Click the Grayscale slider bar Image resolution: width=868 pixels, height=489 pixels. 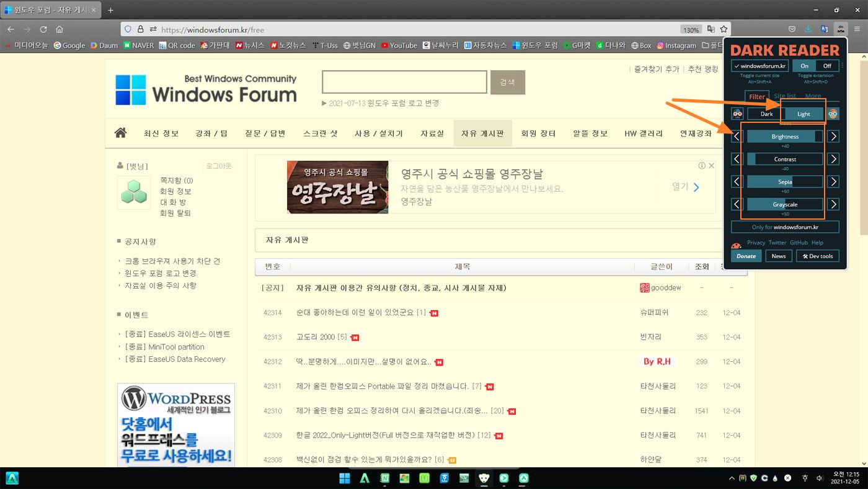(x=785, y=204)
